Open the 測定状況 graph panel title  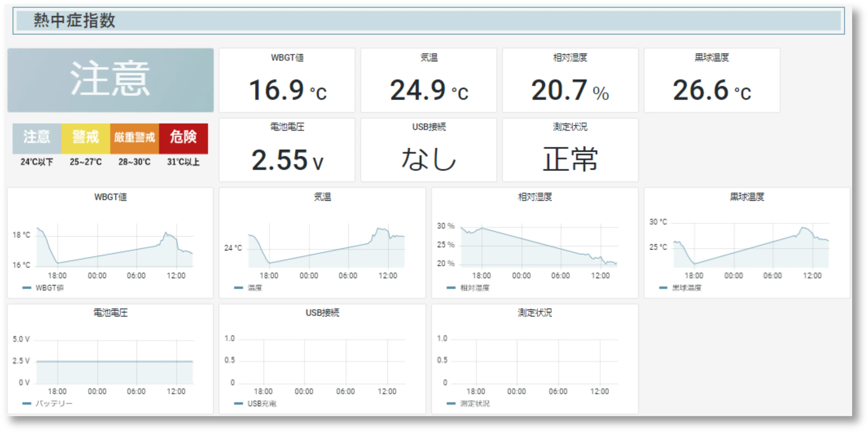coord(535,313)
